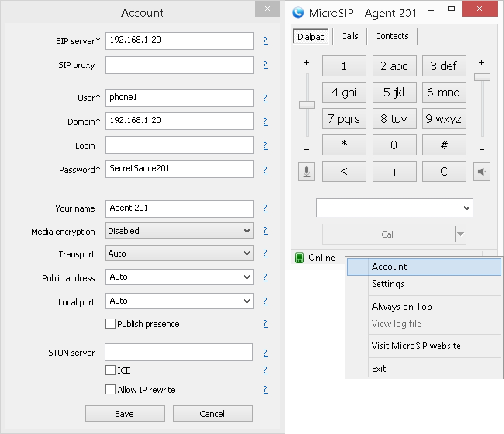Open help link for Media encryption
The width and height of the screenshot is (504, 434).
(x=265, y=231)
